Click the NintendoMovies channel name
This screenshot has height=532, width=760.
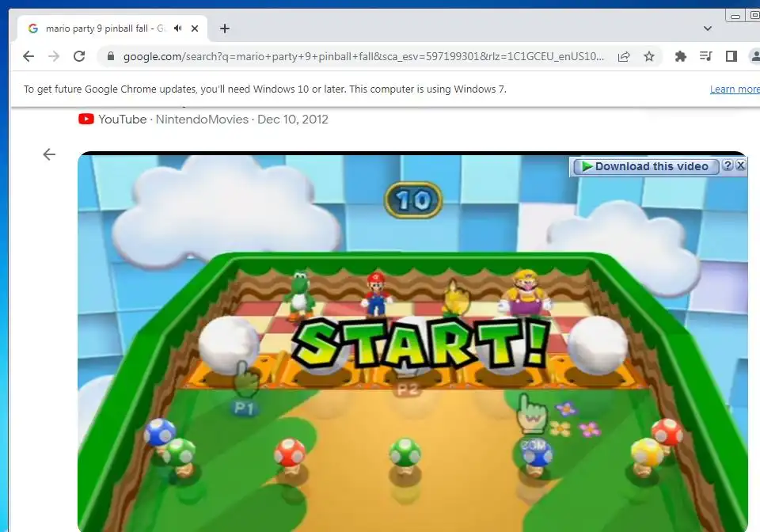202,120
